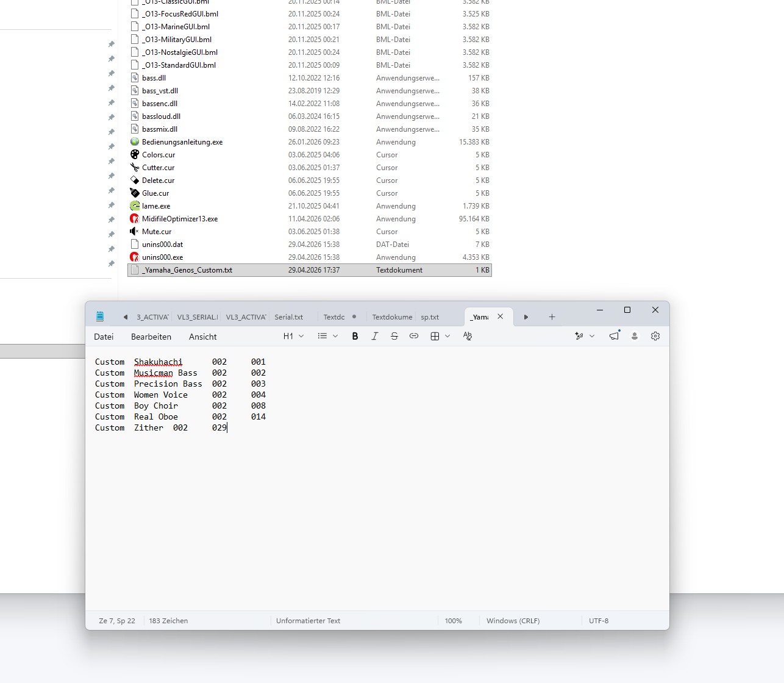
Task: Change zoom from 100% in status bar
Action: coord(454,620)
